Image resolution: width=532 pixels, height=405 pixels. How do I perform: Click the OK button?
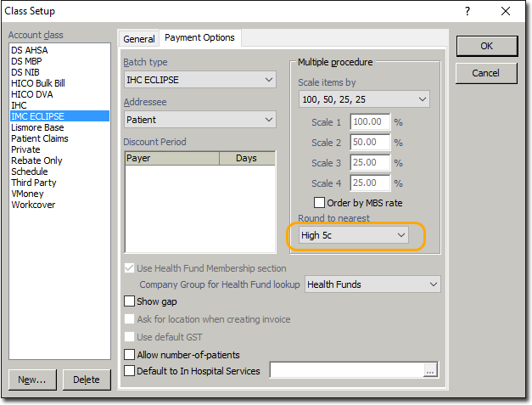tap(486, 46)
